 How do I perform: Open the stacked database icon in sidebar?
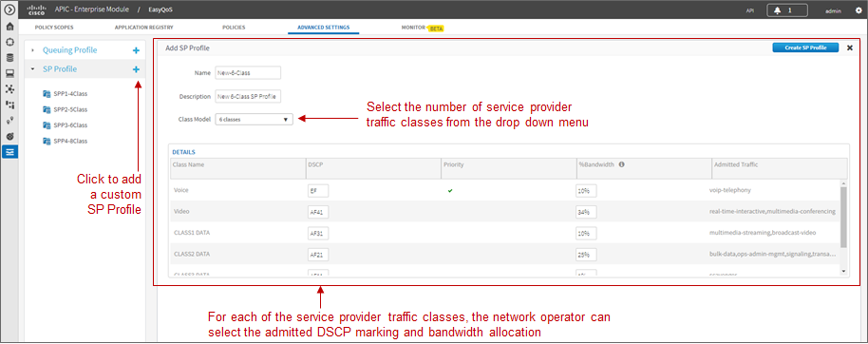click(9, 58)
